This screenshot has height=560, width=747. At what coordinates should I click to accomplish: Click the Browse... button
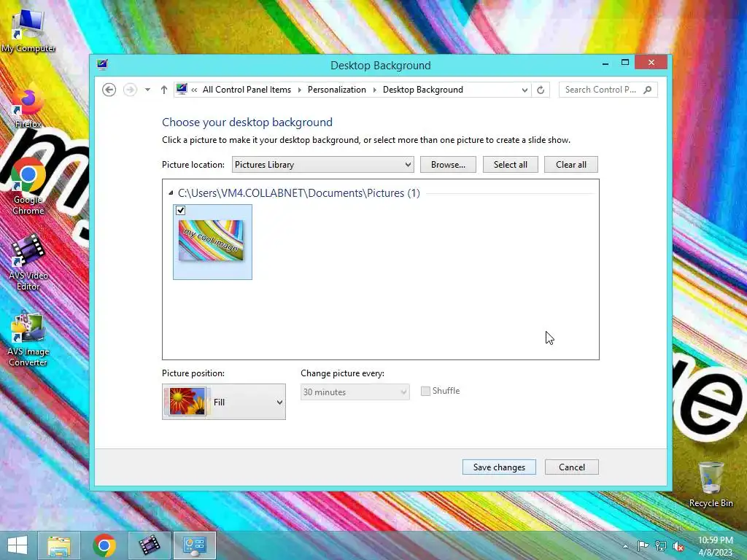click(448, 165)
